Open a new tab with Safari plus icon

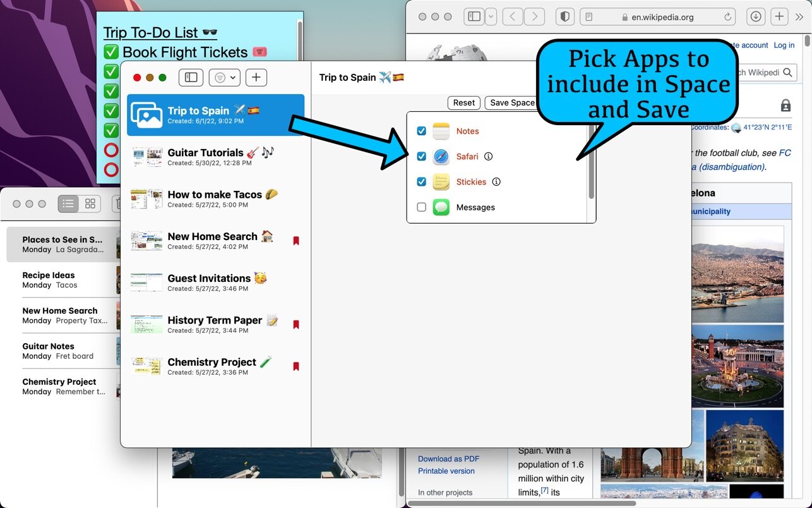click(x=779, y=17)
